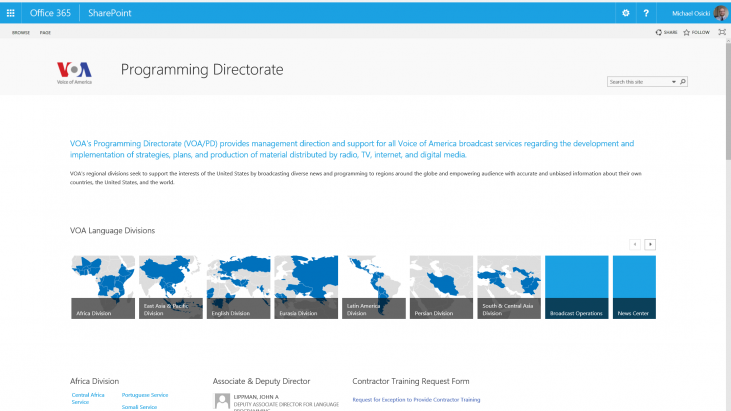Open the Portuguese Service link

(x=145, y=395)
